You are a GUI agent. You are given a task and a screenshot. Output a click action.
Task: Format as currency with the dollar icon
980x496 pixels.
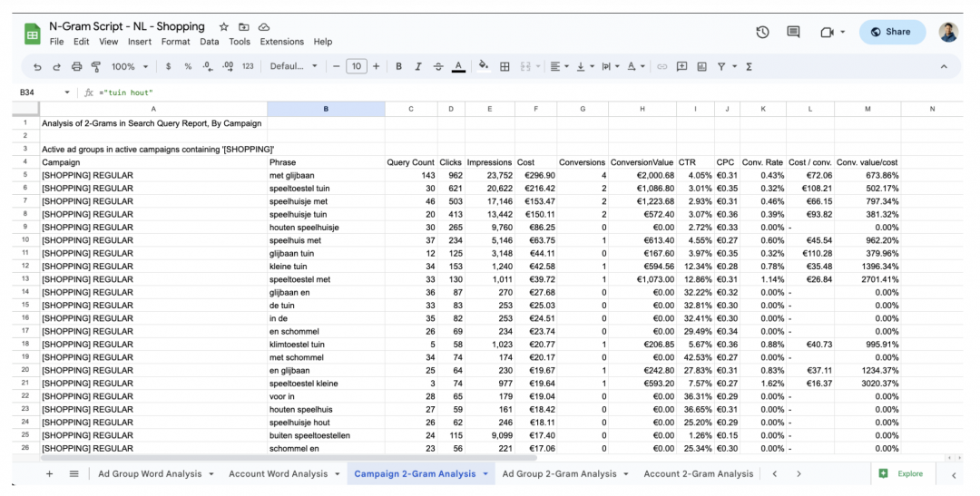pos(168,67)
